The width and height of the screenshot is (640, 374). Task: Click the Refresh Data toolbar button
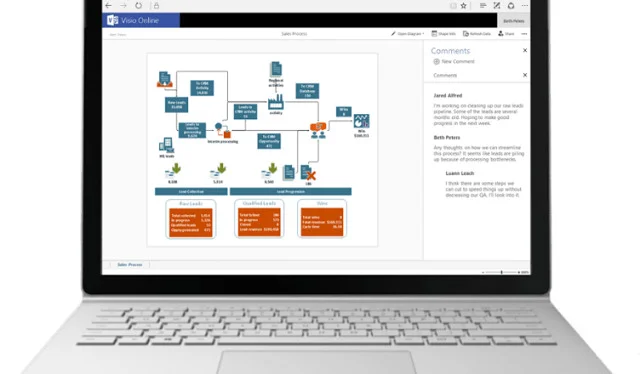tap(477, 34)
